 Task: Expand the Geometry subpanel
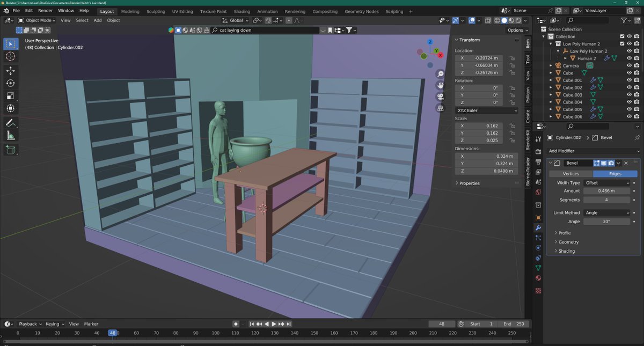(568, 242)
